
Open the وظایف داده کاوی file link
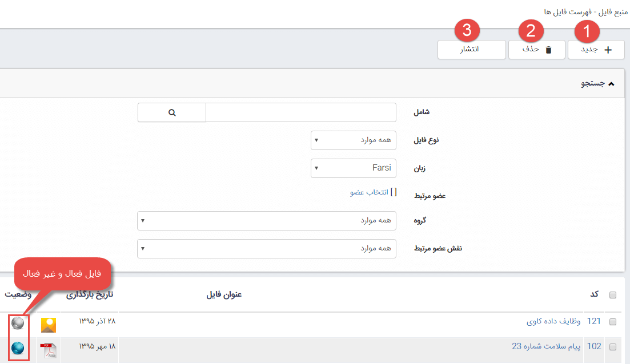(x=553, y=321)
